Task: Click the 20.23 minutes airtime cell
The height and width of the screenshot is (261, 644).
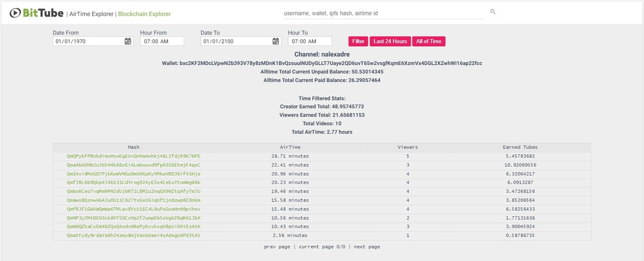Action: (x=290, y=183)
